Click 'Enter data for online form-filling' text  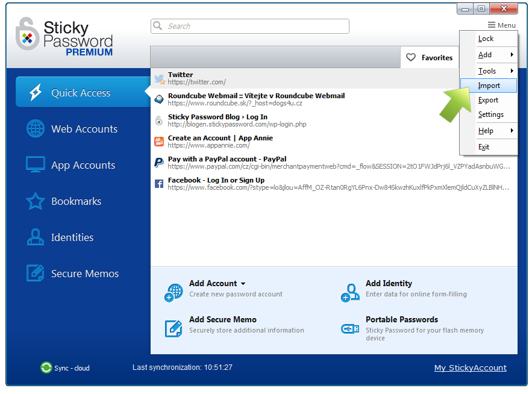tap(416, 294)
